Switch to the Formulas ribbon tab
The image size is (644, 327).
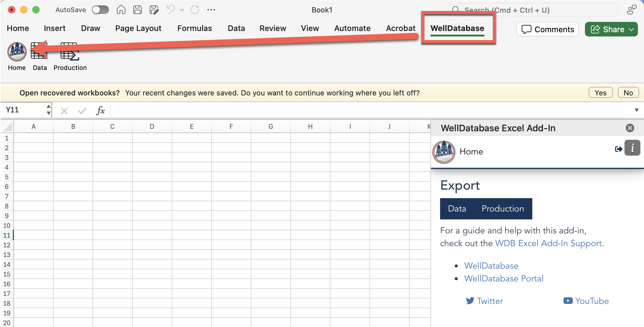pos(194,28)
